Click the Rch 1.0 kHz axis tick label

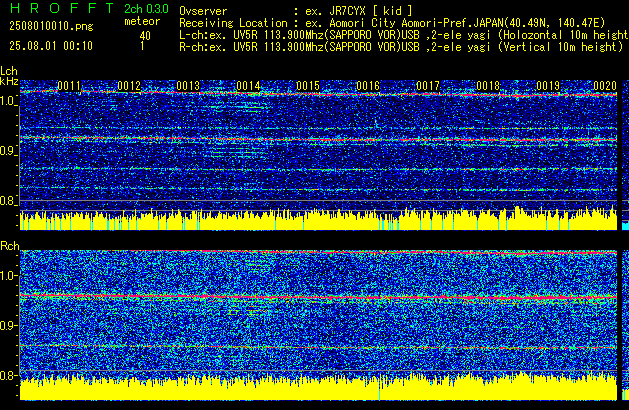coord(8,276)
